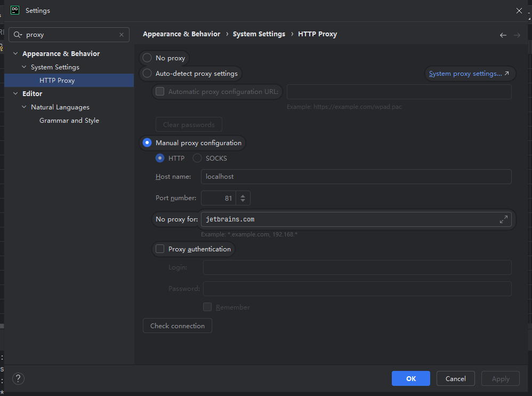Click the search magnifier icon
Viewport: 532px width, 396px height.
pos(17,35)
